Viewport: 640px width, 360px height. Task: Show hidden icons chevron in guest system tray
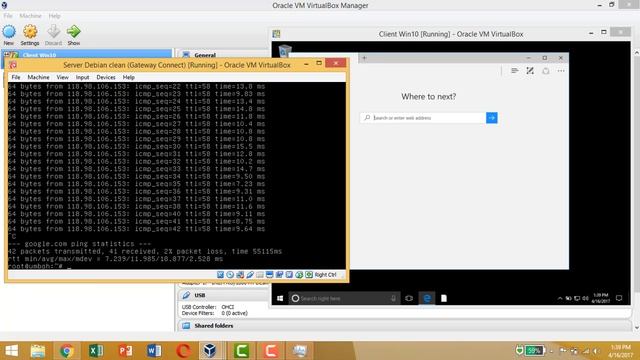coord(560,298)
